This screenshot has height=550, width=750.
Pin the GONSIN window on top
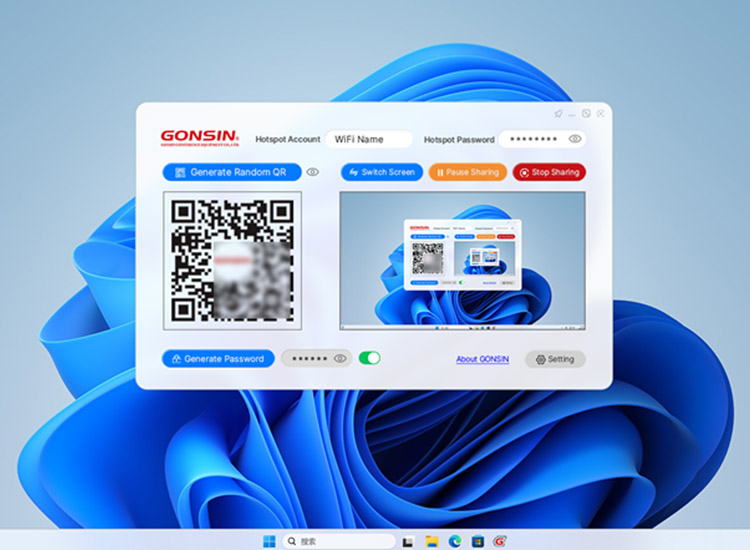click(x=558, y=114)
